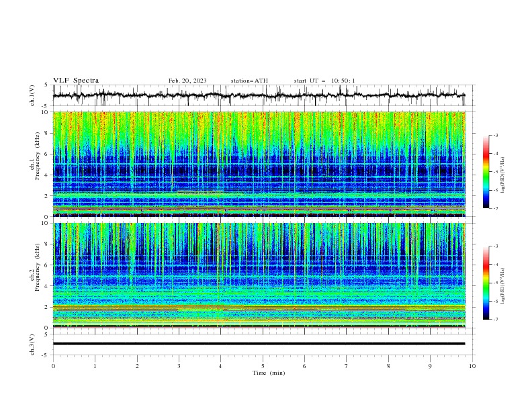
Task: Click the date 'Feb. 20, 2023'
Action: [x=187, y=81]
